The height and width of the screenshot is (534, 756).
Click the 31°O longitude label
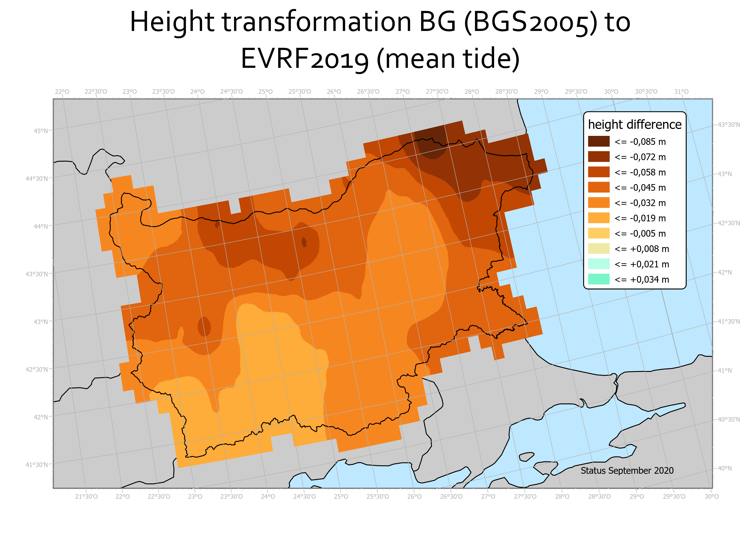point(681,92)
